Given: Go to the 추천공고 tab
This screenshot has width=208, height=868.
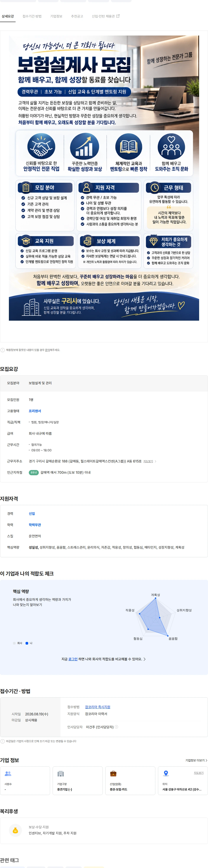Looking at the screenshot, I should point(77,16).
